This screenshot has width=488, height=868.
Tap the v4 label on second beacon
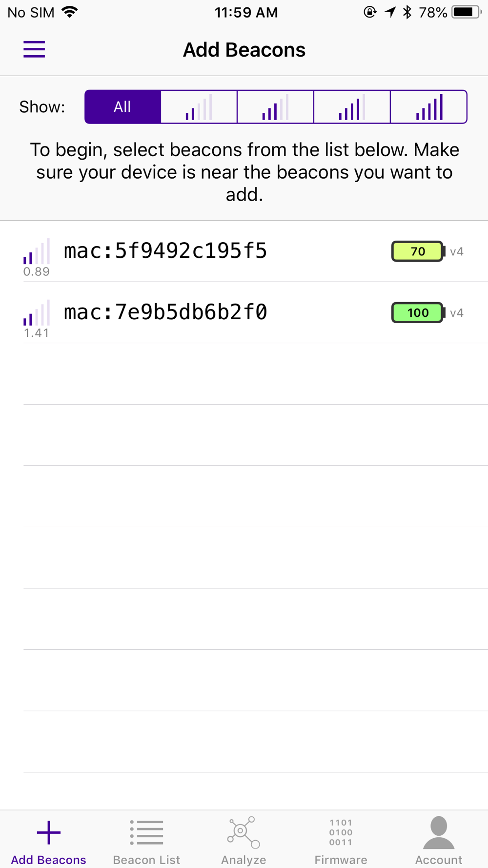click(457, 313)
